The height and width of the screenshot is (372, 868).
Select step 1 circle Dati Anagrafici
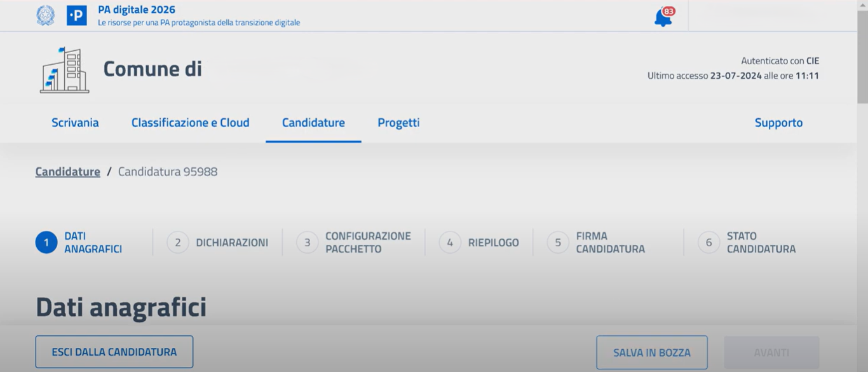(46, 243)
